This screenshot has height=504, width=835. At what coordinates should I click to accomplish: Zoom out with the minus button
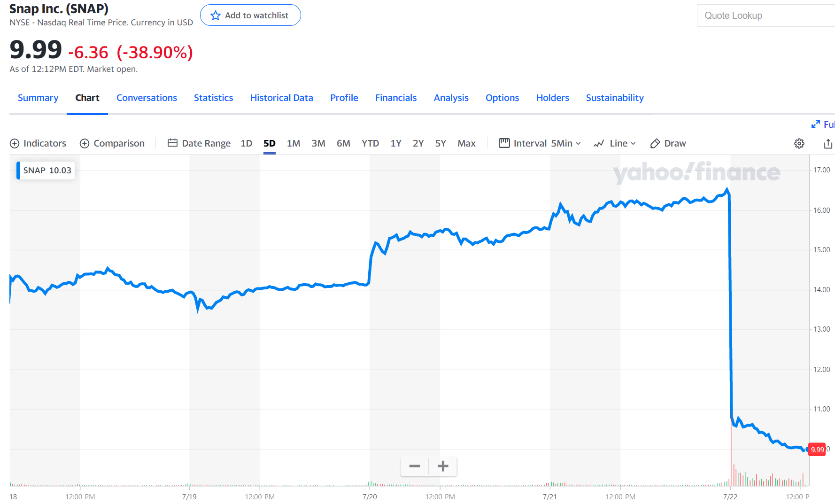[415, 466]
